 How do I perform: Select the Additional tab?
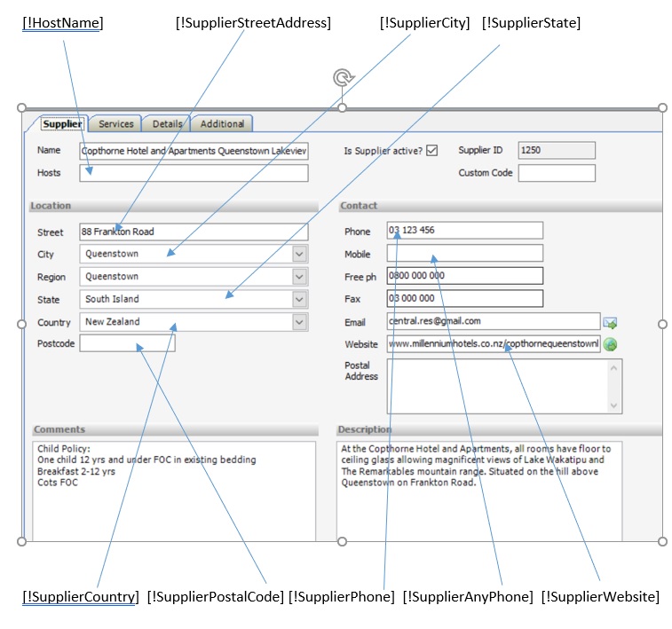tap(222, 124)
